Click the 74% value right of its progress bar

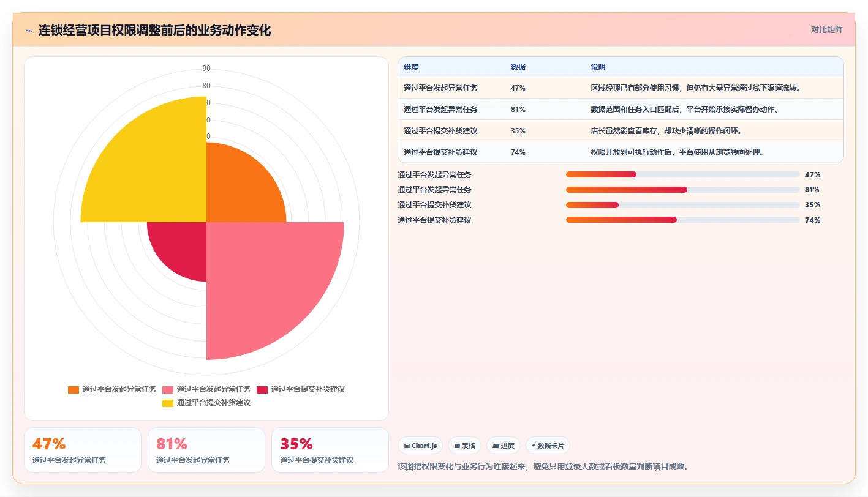tap(812, 220)
